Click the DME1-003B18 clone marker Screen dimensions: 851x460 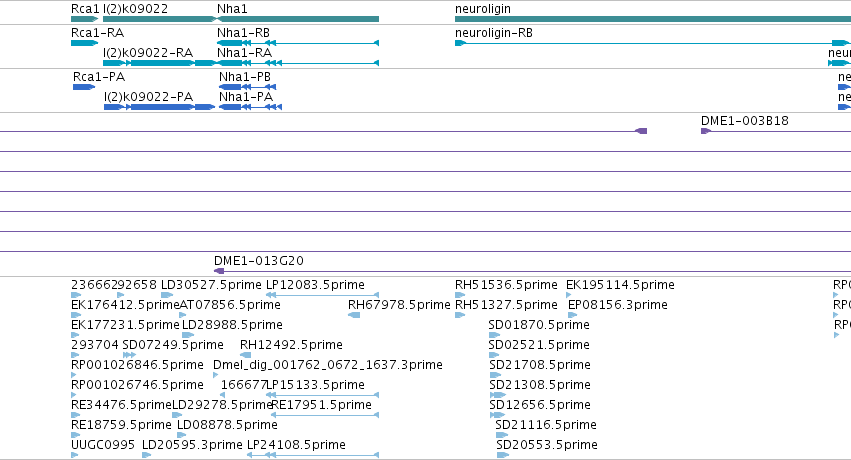coord(706,131)
